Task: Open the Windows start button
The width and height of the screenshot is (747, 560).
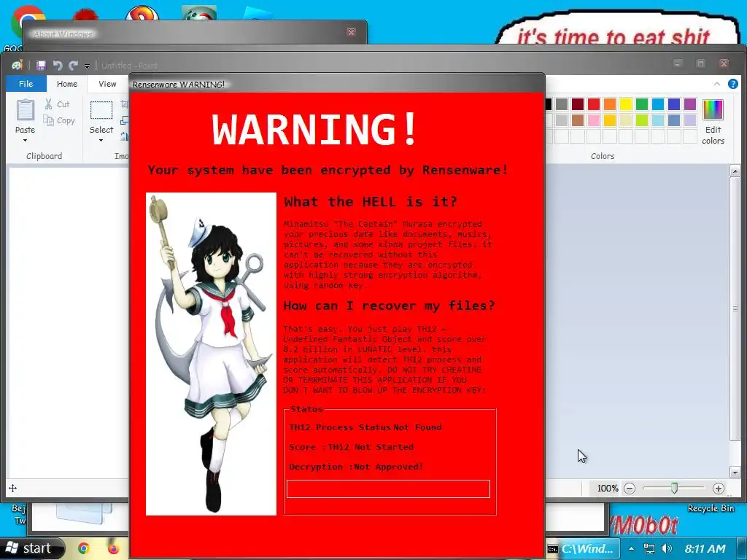Action: (x=31, y=548)
